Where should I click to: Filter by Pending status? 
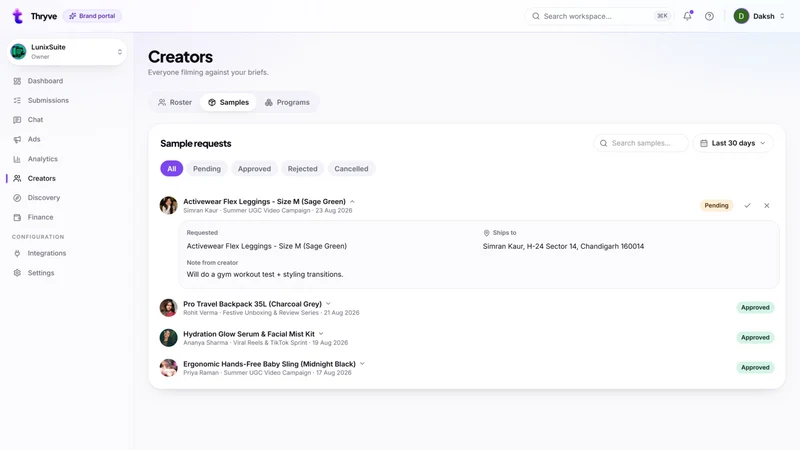207,169
